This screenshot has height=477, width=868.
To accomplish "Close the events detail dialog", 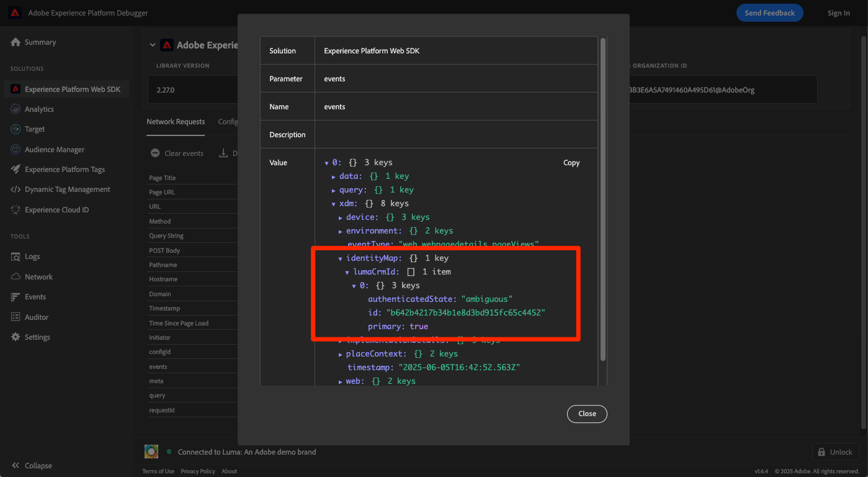I will [x=587, y=414].
